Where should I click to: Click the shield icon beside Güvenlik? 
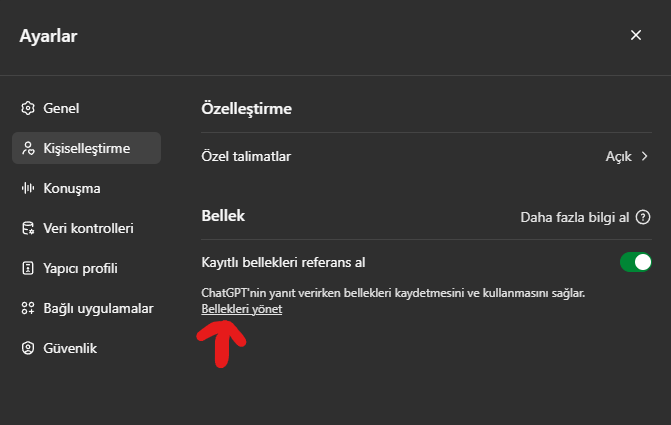click(x=28, y=348)
